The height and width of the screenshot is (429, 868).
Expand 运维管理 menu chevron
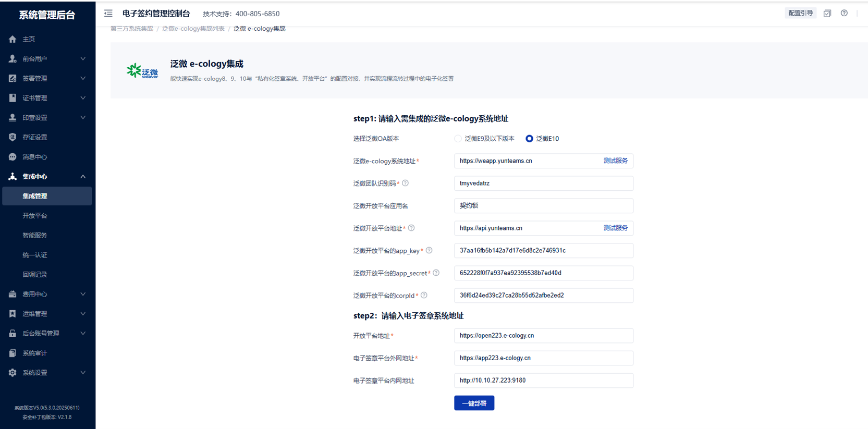point(83,314)
